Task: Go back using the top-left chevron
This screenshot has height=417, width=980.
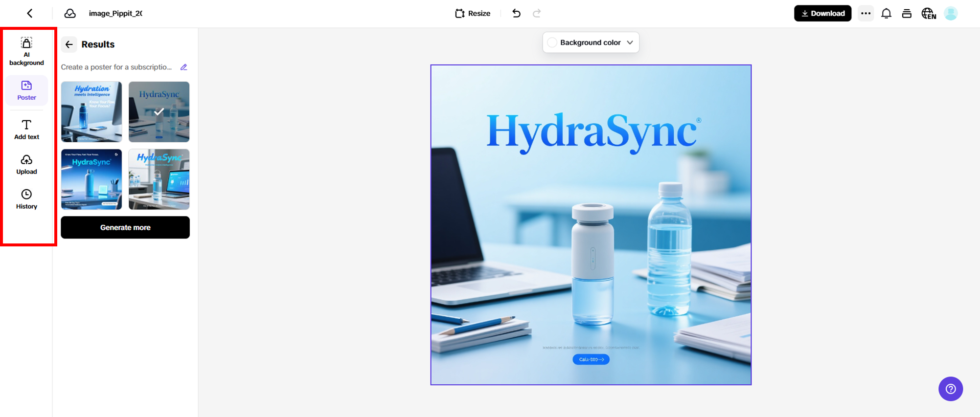Action: (30, 13)
